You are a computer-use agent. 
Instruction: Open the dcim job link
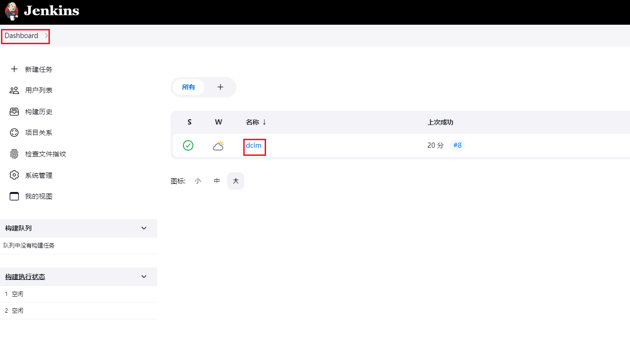[254, 145]
